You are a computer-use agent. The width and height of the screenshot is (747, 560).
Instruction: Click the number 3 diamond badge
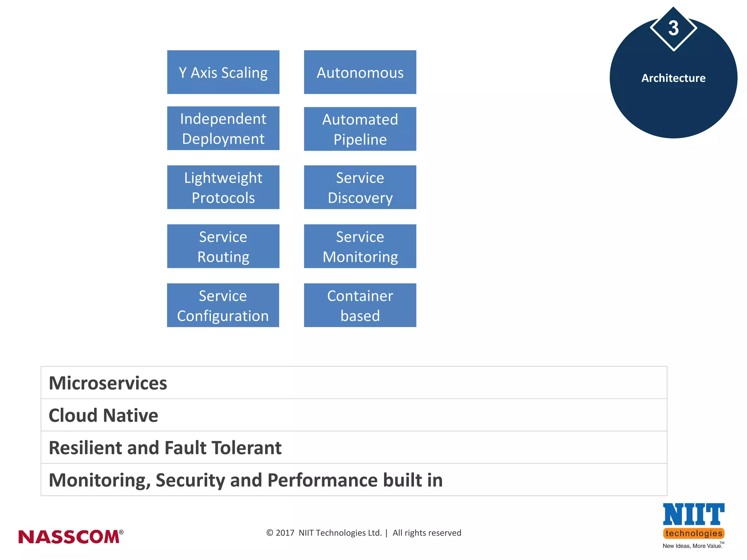pyautogui.click(x=673, y=28)
